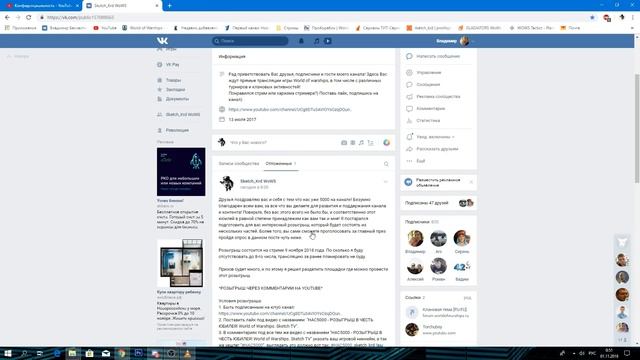Click the poster icon in new post box
Image resolution: width=640 pixels, height=360 pixels.
[371, 142]
